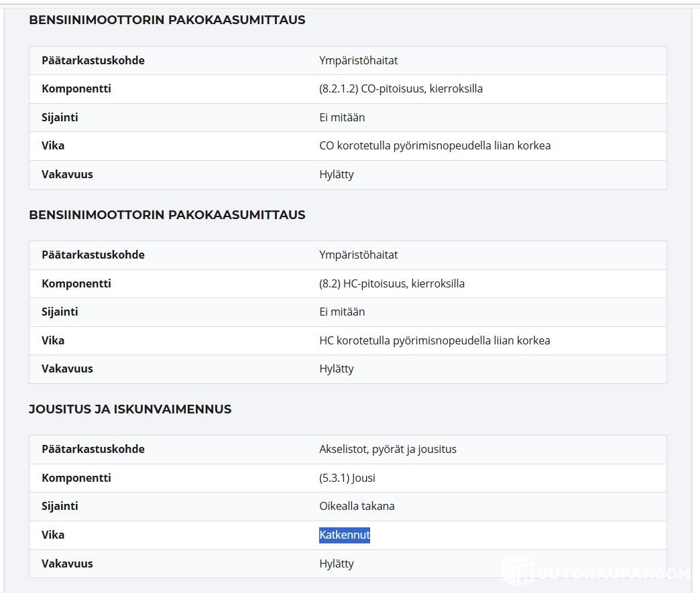Click Hylätty in the suspension table
Viewport: 700px width, 593px height.
(x=336, y=564)
